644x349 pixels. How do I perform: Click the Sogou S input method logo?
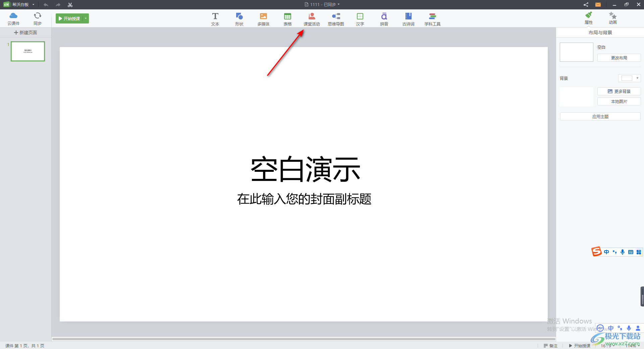596,251
